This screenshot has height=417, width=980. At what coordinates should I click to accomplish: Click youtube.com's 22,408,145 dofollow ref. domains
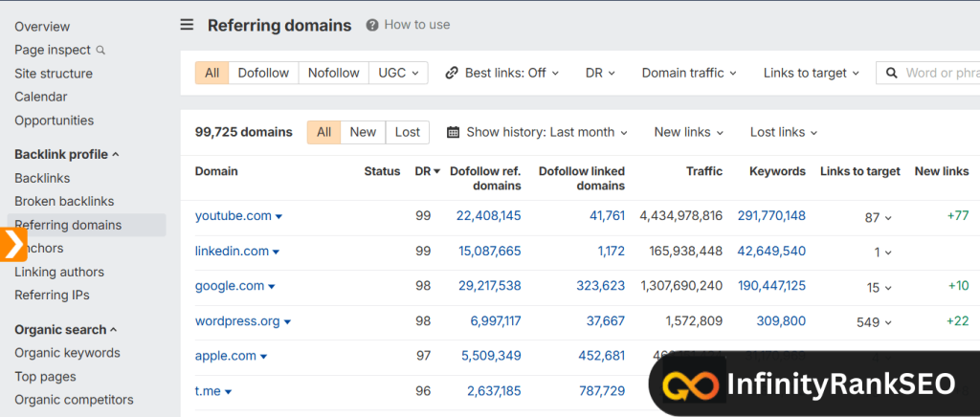pos(489,216)
